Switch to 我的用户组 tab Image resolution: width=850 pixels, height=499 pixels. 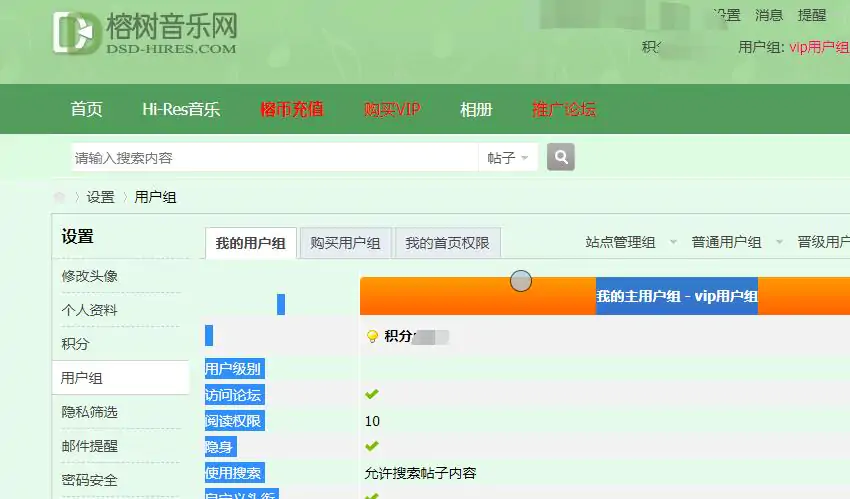(250, 243)
